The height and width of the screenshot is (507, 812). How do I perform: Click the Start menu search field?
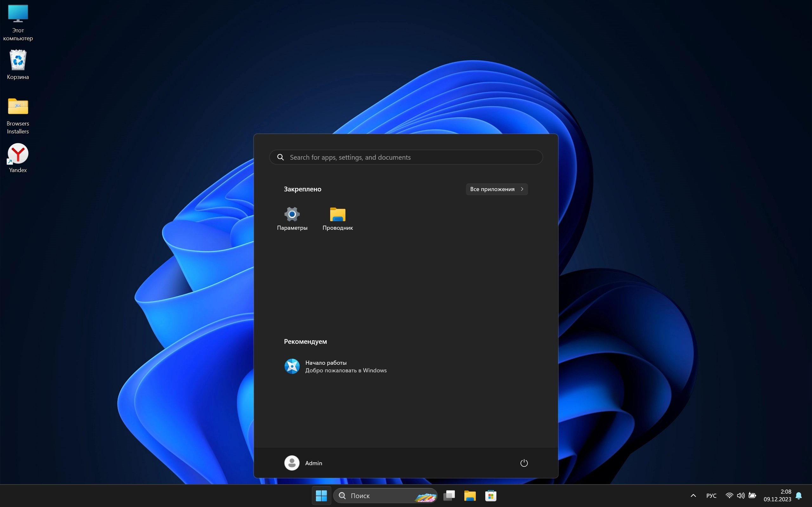pos(406,157)
